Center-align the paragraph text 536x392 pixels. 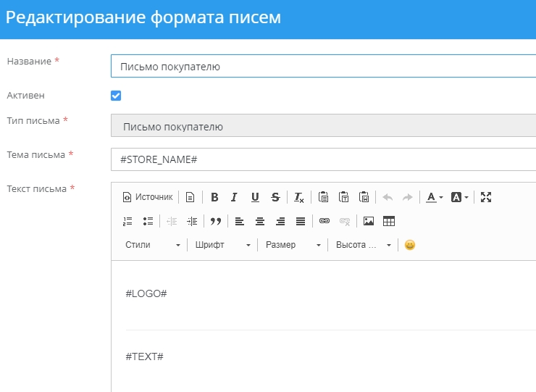tap(260, 221)
